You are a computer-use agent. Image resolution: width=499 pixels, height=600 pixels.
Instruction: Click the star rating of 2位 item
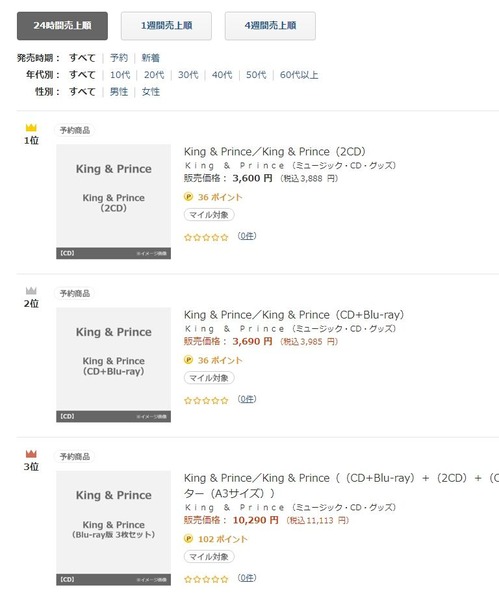[206, 400]
